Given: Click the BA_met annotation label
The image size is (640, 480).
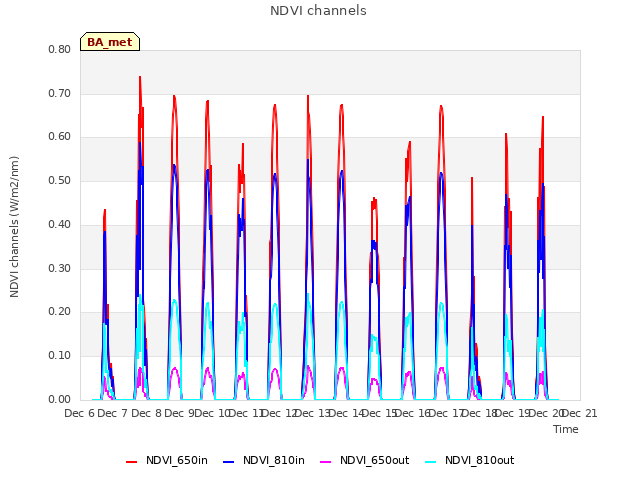Looking at the screenshot, I should click(x=110, y=42).
